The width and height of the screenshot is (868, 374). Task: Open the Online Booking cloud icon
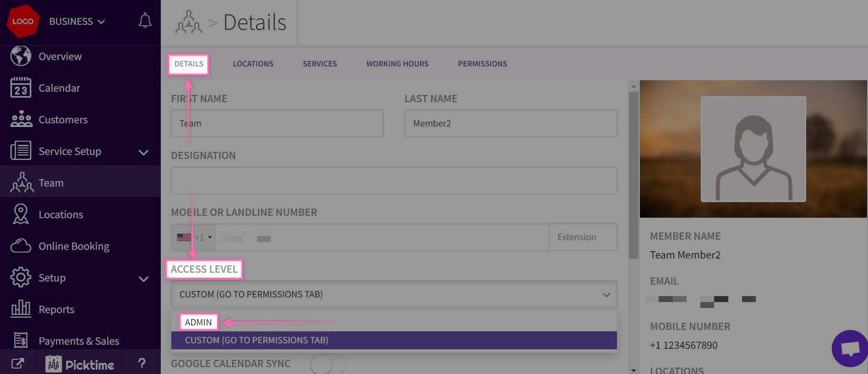(x=21, y=246)
